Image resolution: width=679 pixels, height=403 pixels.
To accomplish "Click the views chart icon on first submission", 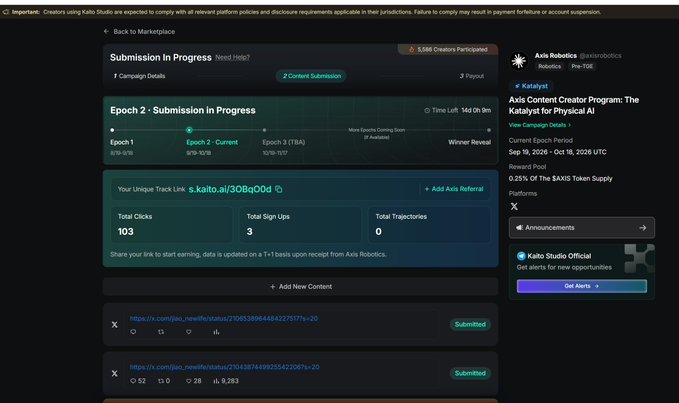I will tap(216, 332).
